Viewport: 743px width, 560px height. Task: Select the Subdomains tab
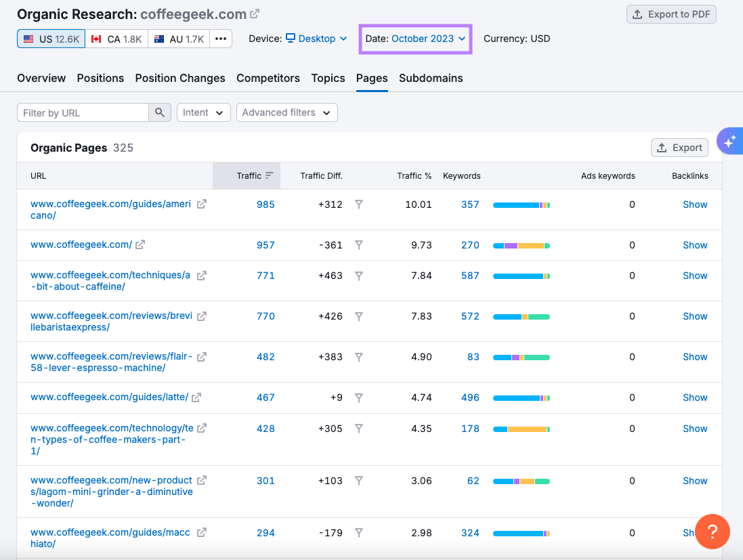(x=431, y=78)
